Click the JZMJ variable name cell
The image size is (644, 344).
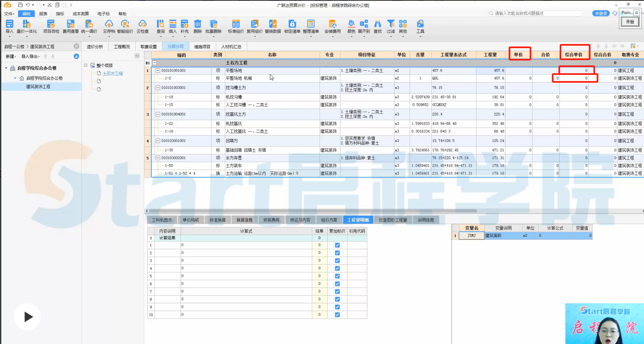click(x=472, y=236)
